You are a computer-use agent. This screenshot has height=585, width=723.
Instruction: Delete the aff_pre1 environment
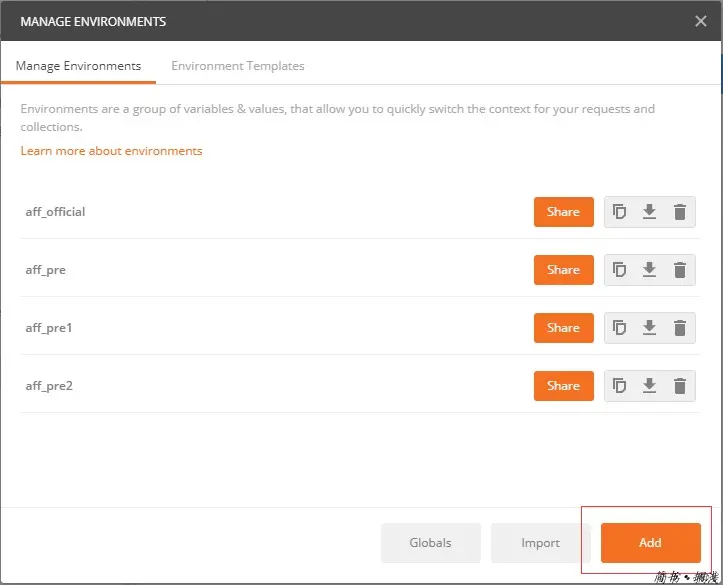(x=680, y=328)
